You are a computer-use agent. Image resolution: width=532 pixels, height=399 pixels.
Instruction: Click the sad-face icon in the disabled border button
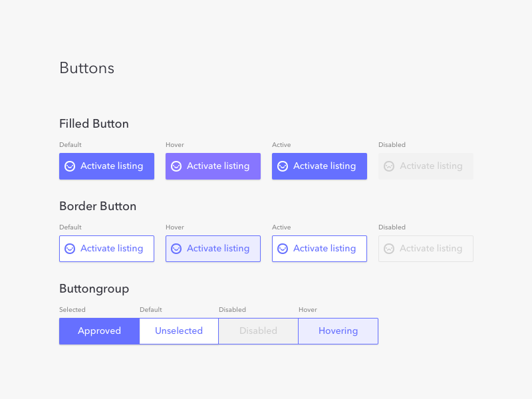pyautogui.click(x=389, y=249)
